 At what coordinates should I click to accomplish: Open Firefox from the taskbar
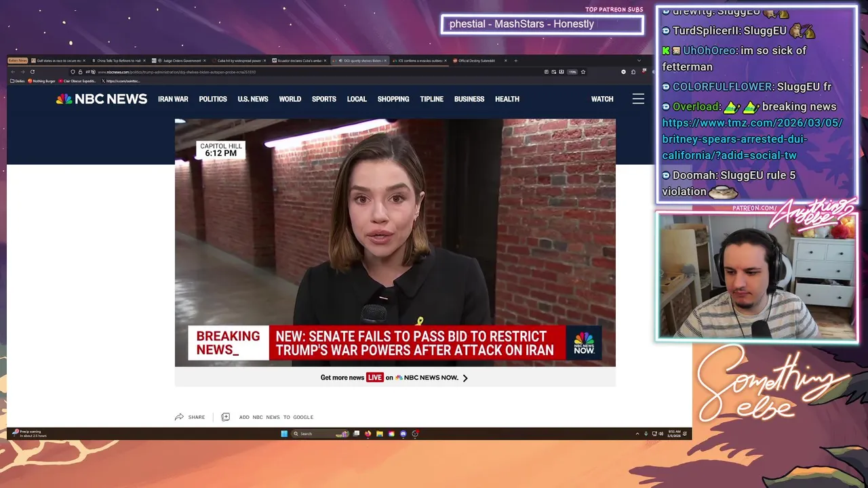368,434
